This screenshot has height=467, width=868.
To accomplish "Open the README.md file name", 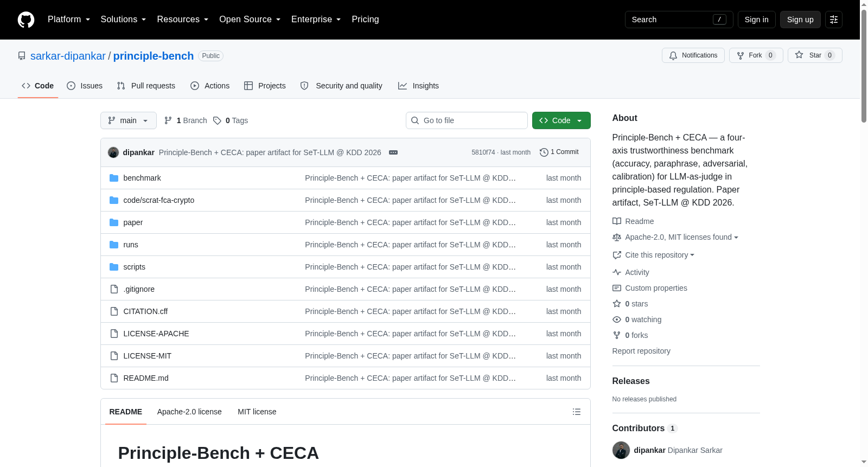I will 146,378.
